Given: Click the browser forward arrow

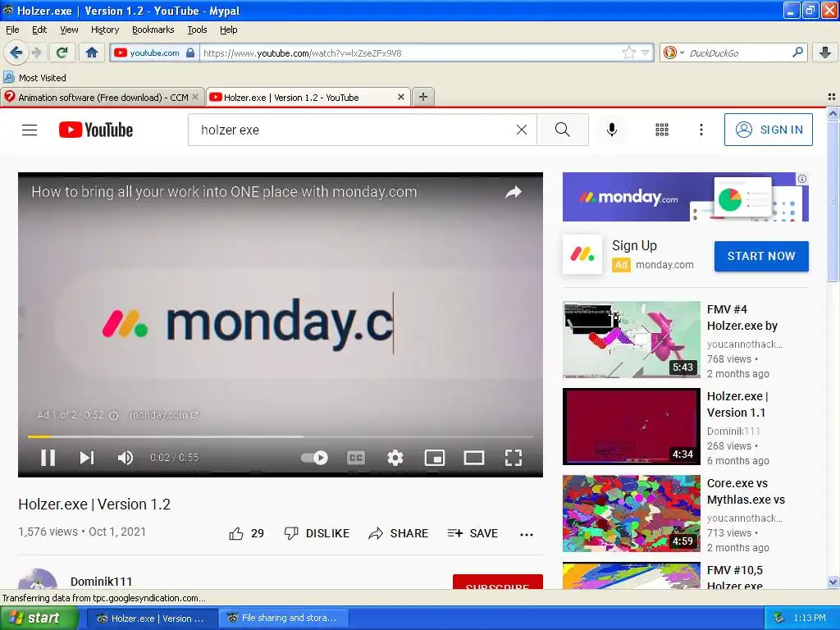Looking at the screenshot, I should coord(37,52).
